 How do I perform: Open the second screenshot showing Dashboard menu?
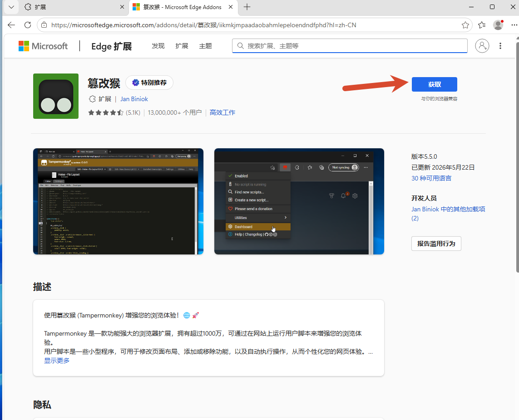(x=299, y=201)
